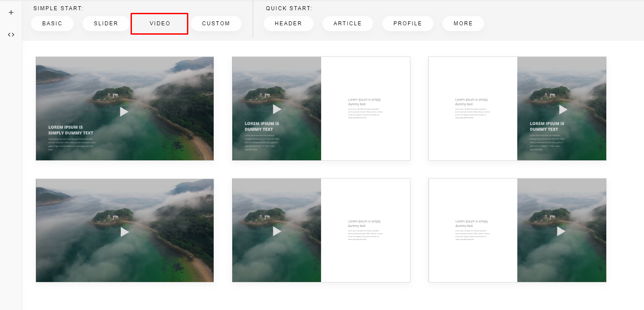Screen dimensions: 644x310
Task: Play video in first full-width template
Action: point(124,112)
